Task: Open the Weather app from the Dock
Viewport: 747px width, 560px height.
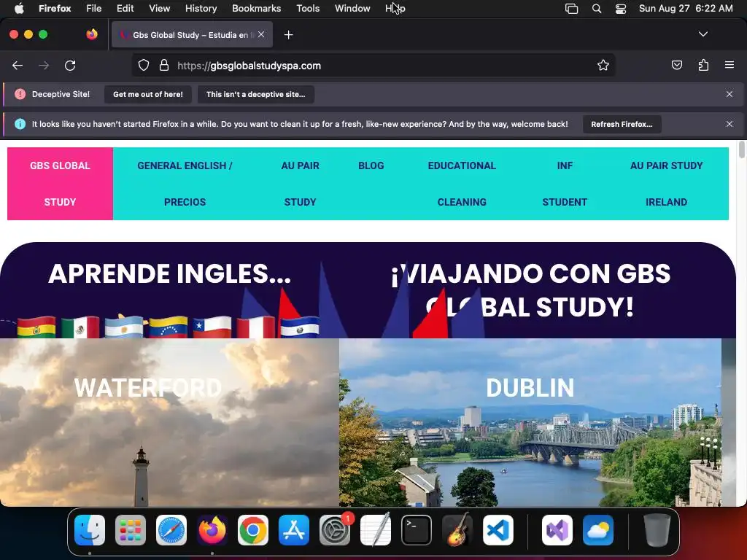Action: tap(598, 530)
